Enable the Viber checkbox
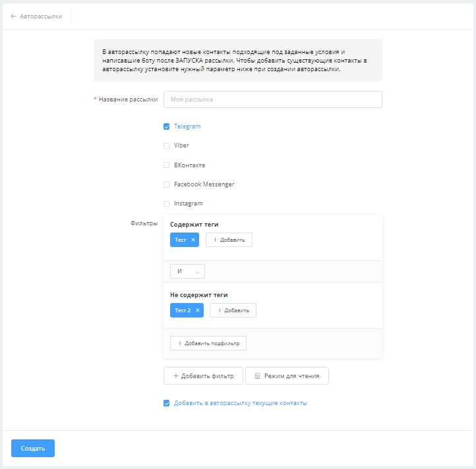Screen dimensions: 476x469 point(167,146)
